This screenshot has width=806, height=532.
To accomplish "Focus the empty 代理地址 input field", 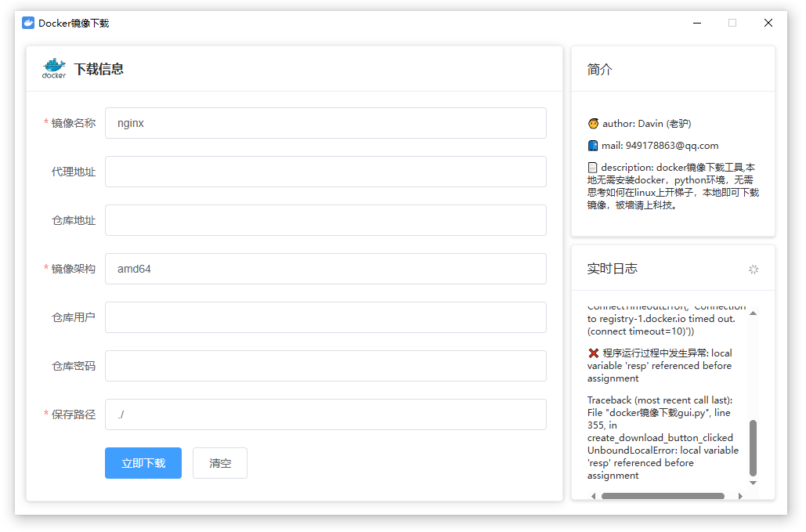I will pyautogui.click(x=325, y=172).
